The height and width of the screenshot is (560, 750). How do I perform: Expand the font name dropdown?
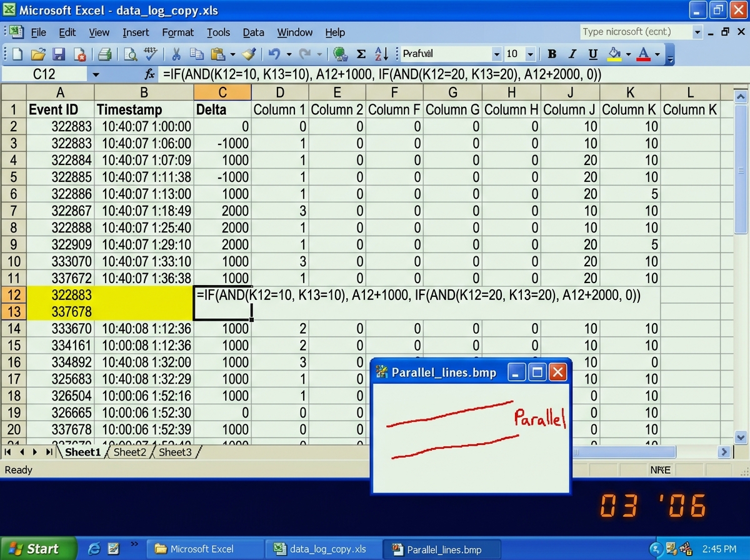(x=497, y=54)
